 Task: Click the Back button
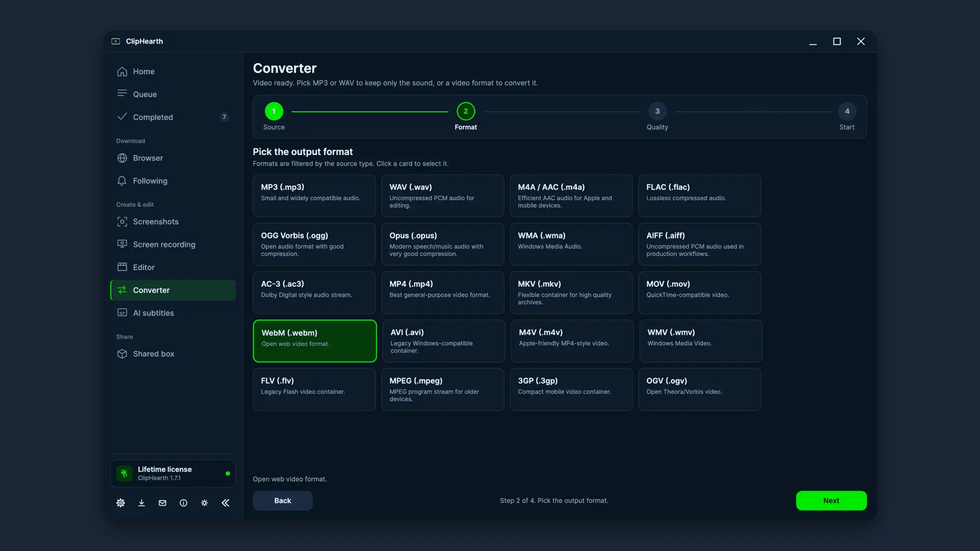click(282, 500)
